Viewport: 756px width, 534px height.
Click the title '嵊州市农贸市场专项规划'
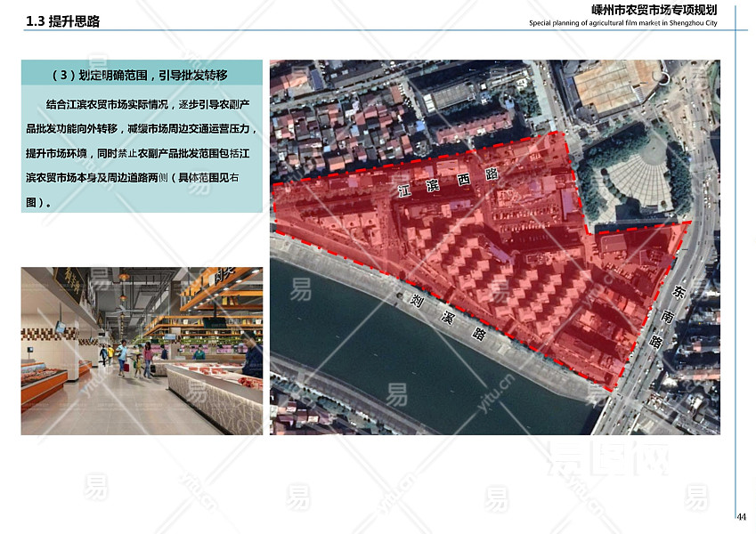[654, 10]
